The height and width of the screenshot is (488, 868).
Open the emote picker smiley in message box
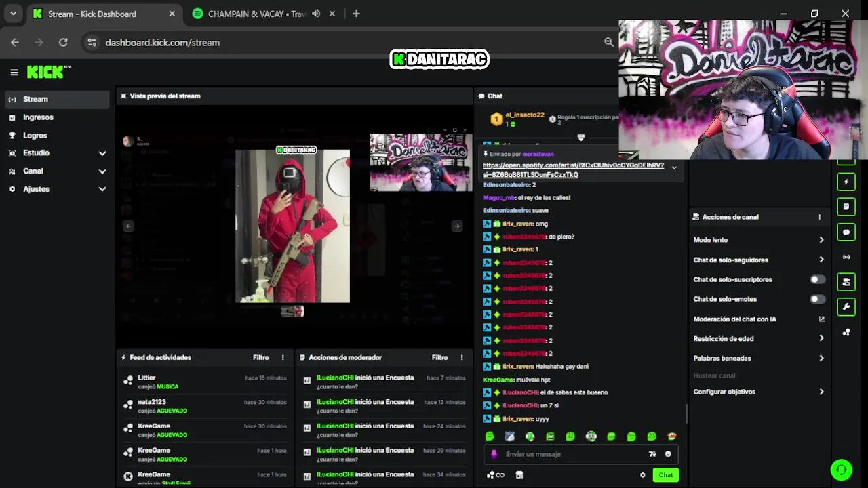pyautogui.click(x=668, y=454)
